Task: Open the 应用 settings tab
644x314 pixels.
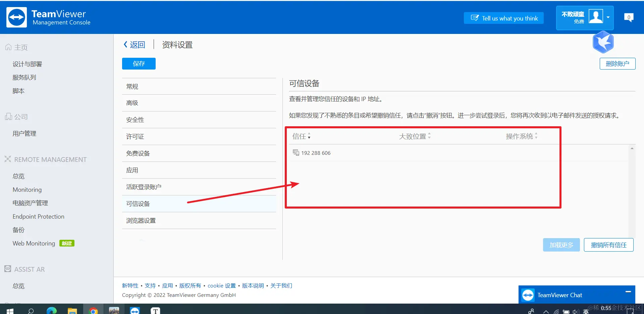Action: pyautogui.click(x=199, y=170)
